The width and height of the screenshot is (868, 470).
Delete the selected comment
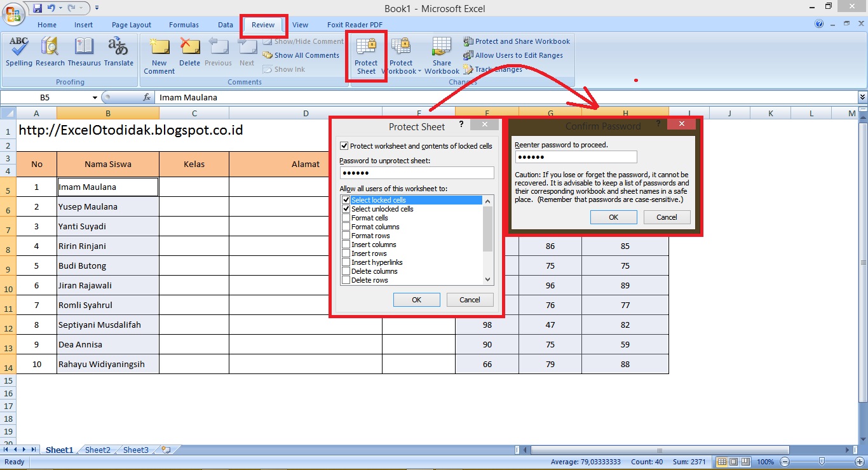(x=189, y=52)
